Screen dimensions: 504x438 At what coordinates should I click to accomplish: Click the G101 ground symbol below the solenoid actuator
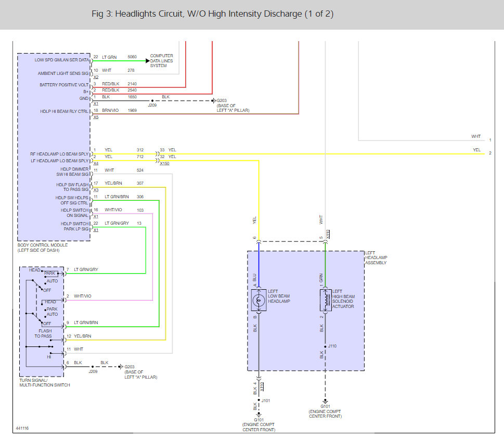(x=325, y=402)
